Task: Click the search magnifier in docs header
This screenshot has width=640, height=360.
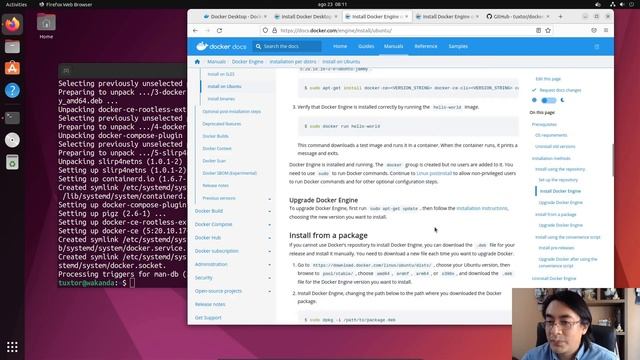Action: click(x=258, y=47)
